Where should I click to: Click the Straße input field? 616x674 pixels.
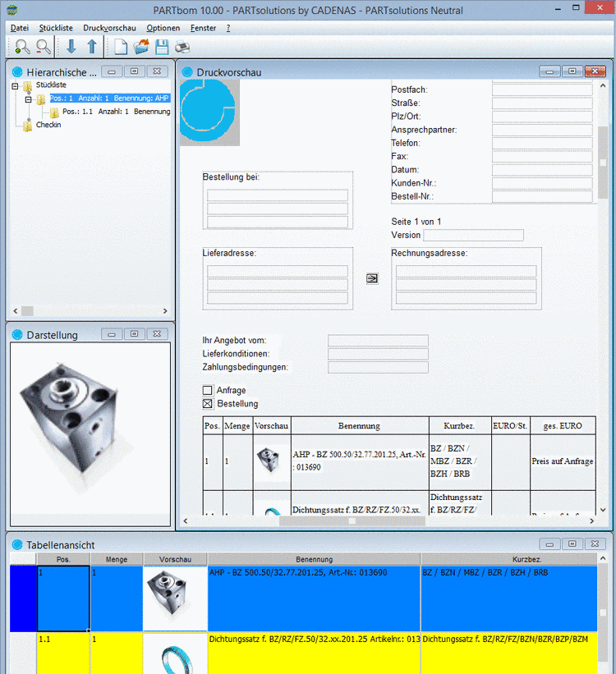(x=542, y=103)
